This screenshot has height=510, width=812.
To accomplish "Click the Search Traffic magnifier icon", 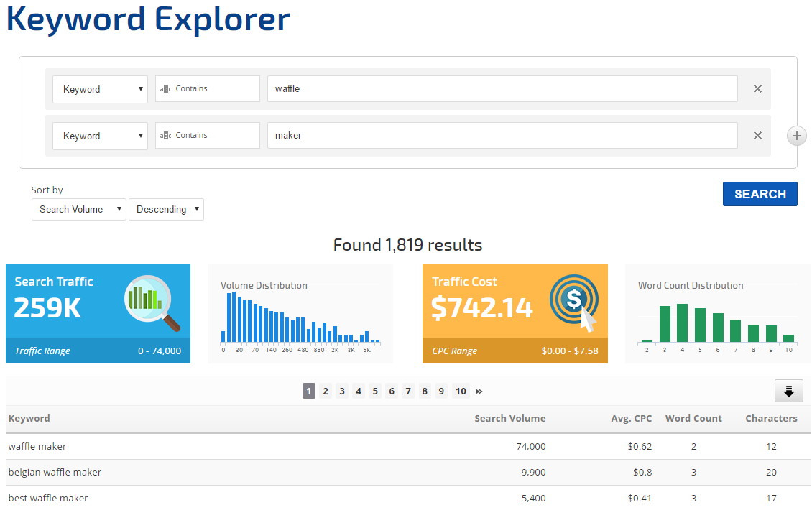I will (x=152, y=301).
